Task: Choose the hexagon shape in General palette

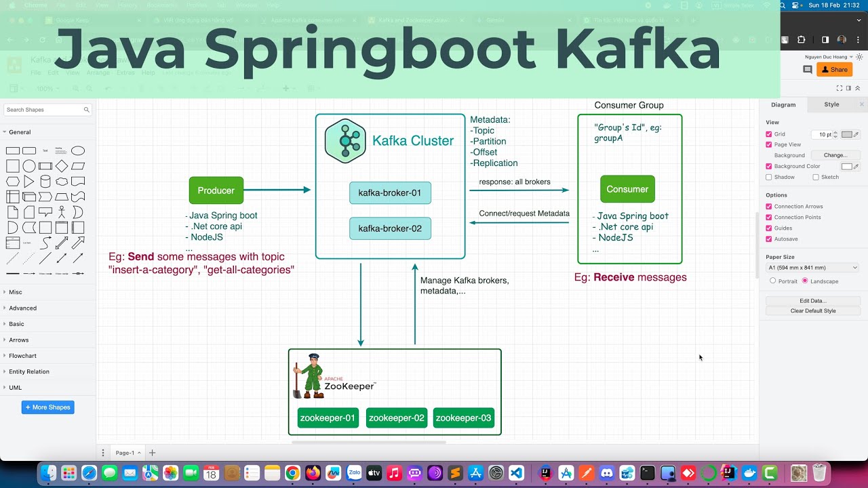Action: coord(13,182)
